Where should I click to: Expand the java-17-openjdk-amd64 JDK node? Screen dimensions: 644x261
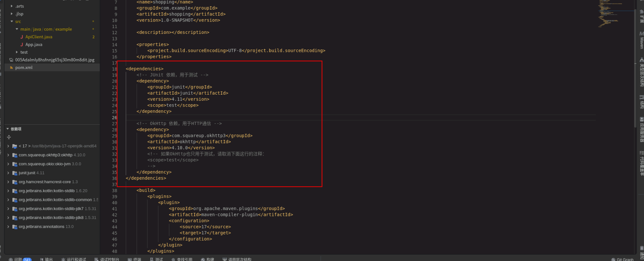8,146
